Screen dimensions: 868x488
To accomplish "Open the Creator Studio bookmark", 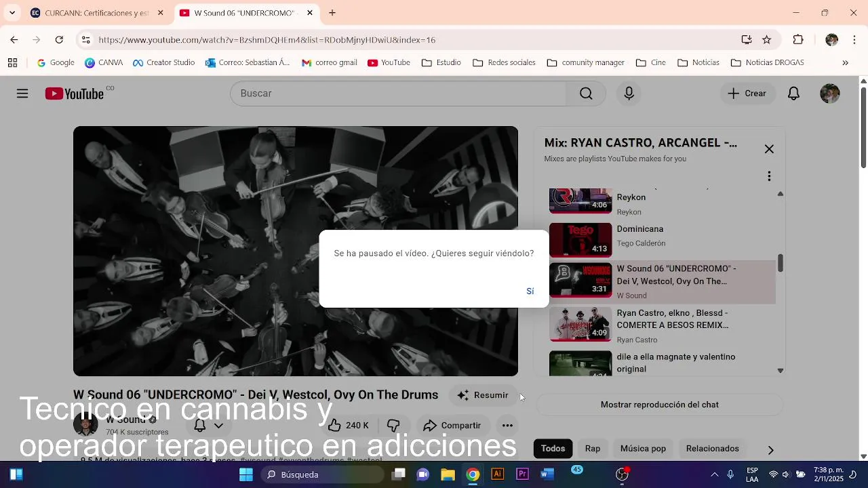I will coord(163,63).
